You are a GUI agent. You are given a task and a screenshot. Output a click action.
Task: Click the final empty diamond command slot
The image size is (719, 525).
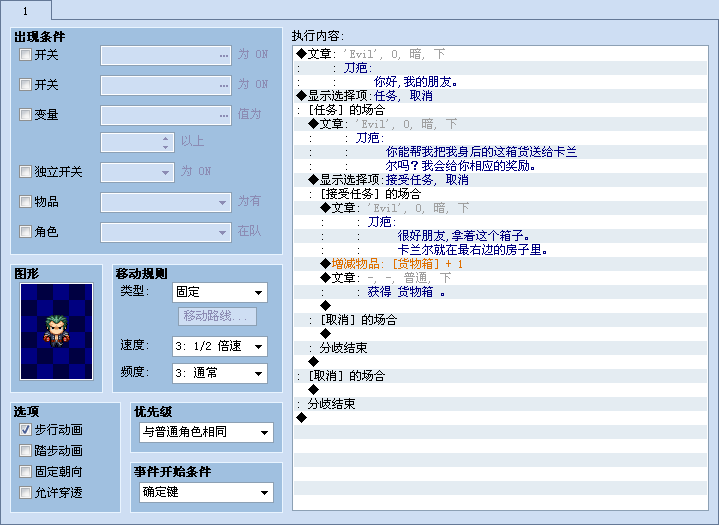pos(501,418)
